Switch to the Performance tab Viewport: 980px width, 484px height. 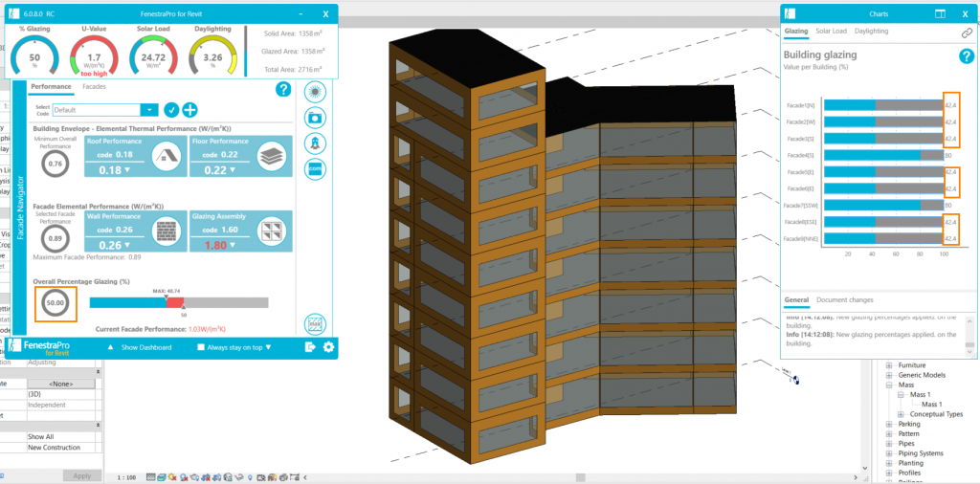(x=51, y=87)
